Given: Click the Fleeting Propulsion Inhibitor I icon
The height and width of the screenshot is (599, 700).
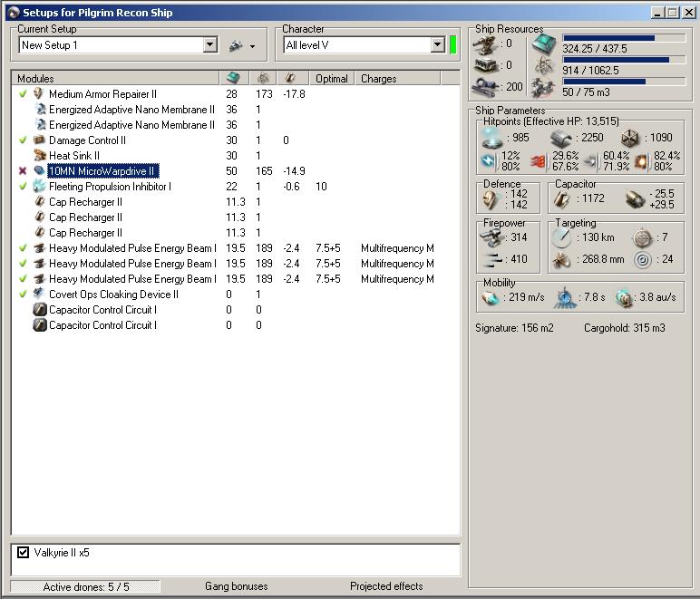Looking at the screenshot, I should click(39, 186).
